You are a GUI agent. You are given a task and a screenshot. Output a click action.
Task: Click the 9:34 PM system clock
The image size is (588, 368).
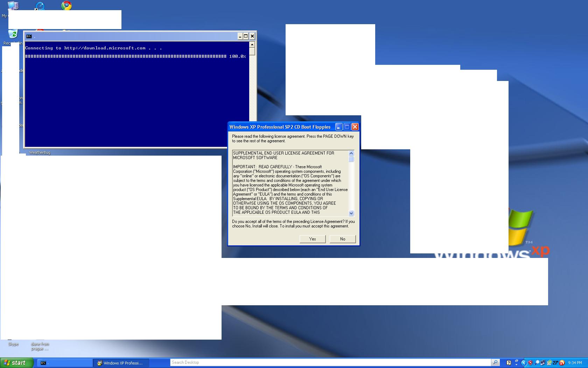575,363
